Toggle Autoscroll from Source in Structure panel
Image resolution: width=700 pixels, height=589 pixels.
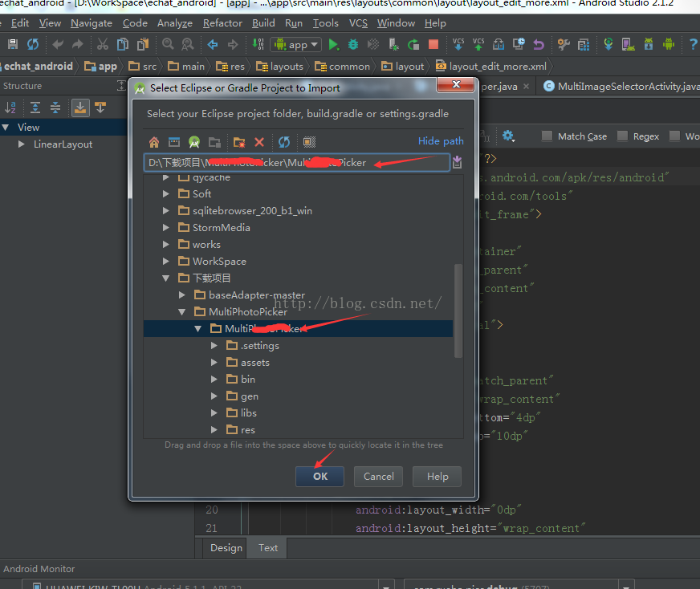(100, 108)
